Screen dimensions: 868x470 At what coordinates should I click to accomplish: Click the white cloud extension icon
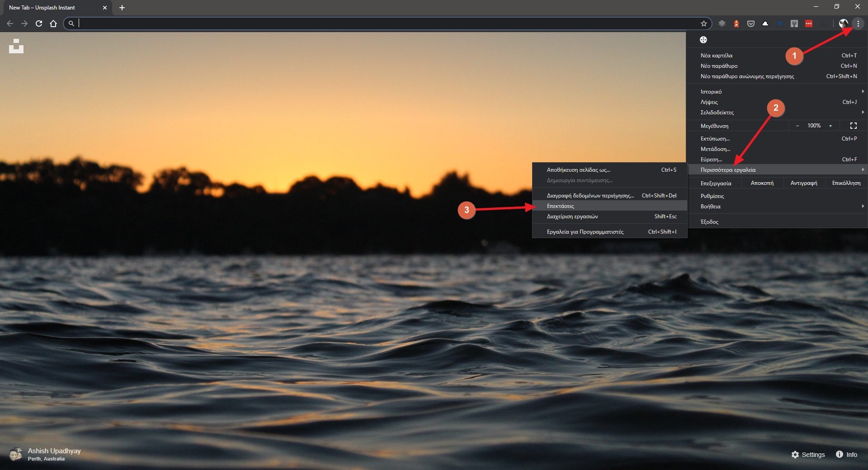pyautogui.click(x=765, y=23)
